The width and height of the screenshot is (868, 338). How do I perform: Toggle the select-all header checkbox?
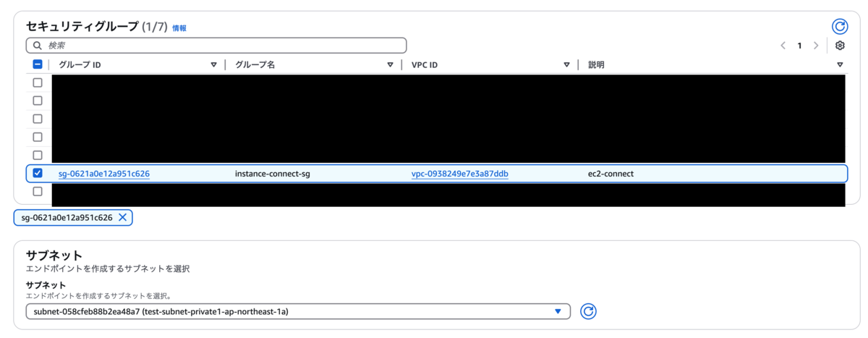click(38, 64)
